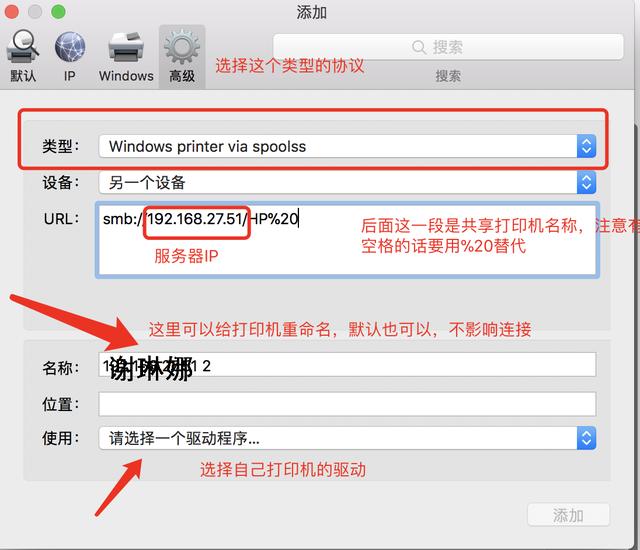Select the 默认 default printer icon
The image size is (640, 550).
[22, 46]
